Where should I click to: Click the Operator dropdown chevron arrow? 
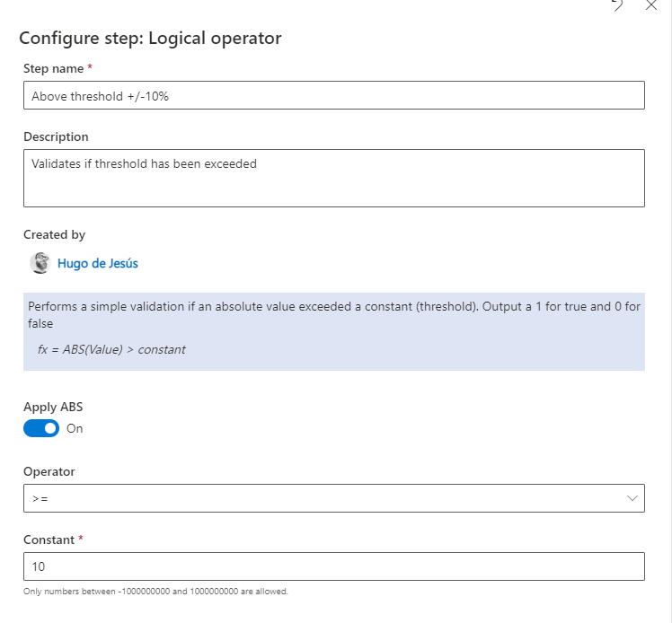click(x=632, y=497)
